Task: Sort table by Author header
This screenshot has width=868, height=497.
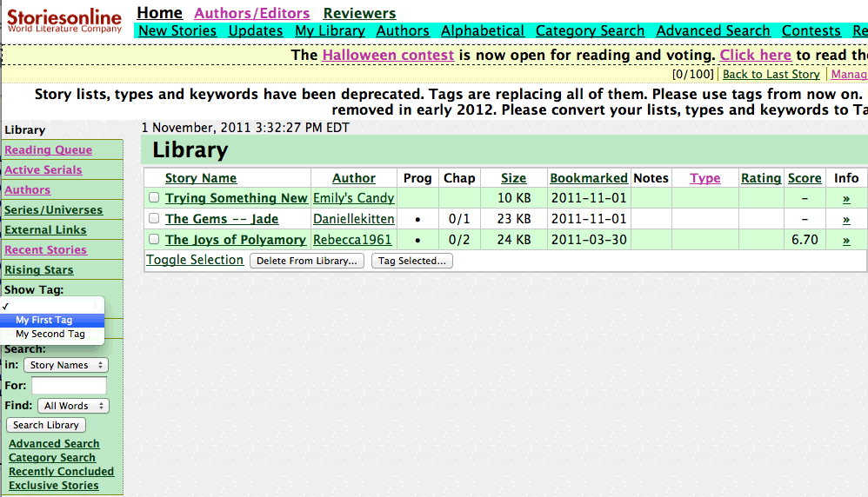Action: [x=354, y=178]
